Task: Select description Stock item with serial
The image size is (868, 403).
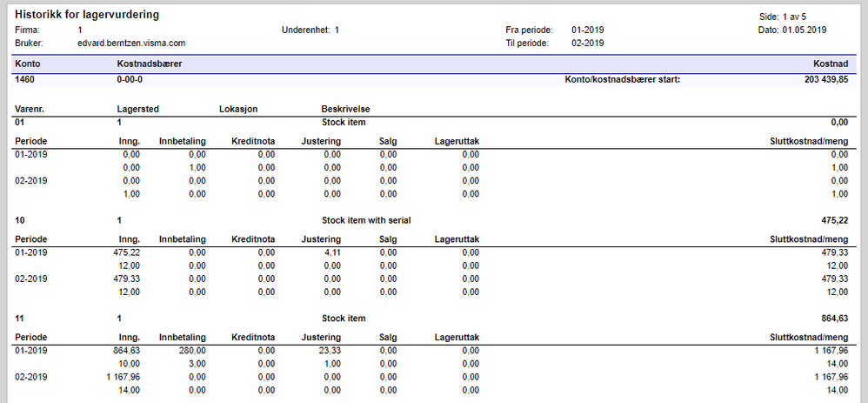Action: pyautogui.click(x=366, y=220)
